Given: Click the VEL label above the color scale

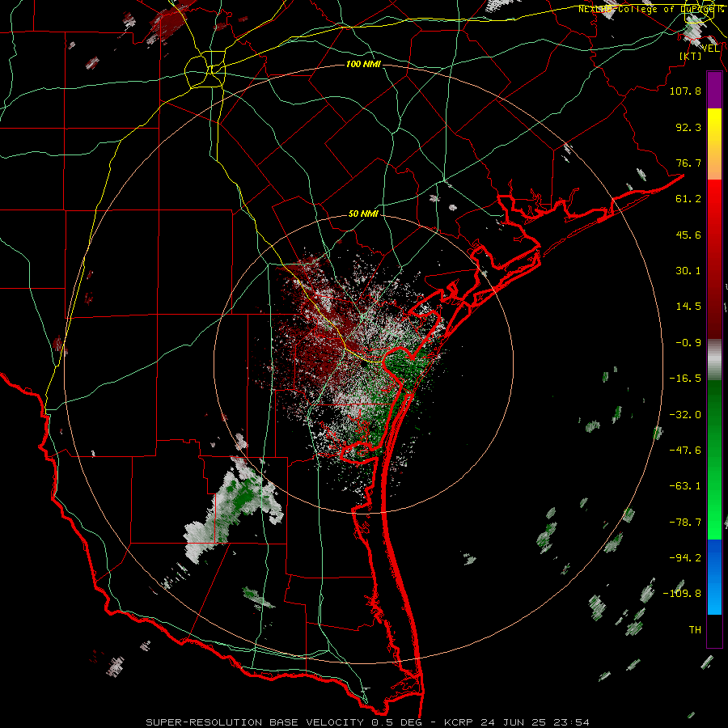Looking at the screenshot, I should tap(710, 49).
